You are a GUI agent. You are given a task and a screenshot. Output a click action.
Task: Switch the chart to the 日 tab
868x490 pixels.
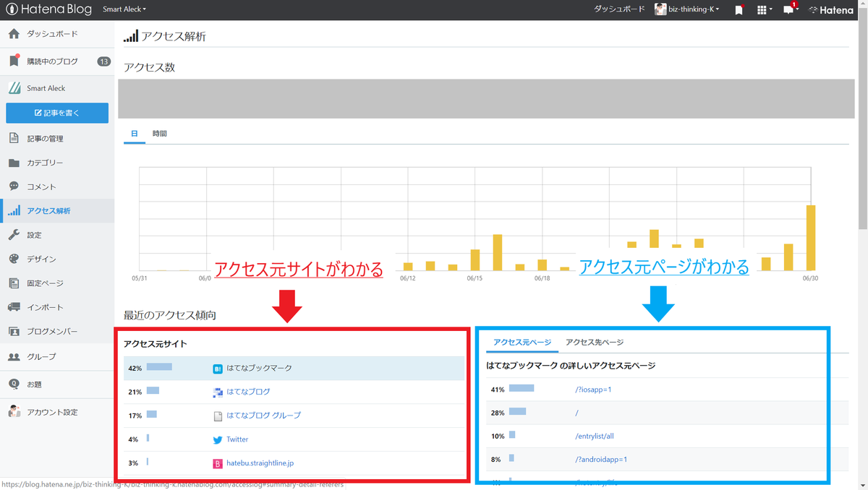tap(135, 134)
